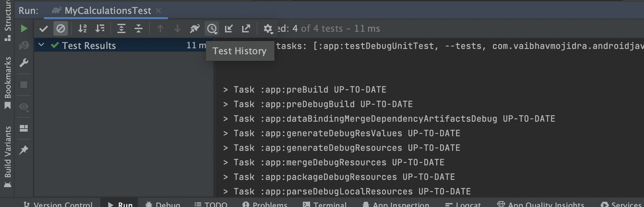Open the Terminal tool window
Screen dimensions: 644x207
(x=325, y=204)
